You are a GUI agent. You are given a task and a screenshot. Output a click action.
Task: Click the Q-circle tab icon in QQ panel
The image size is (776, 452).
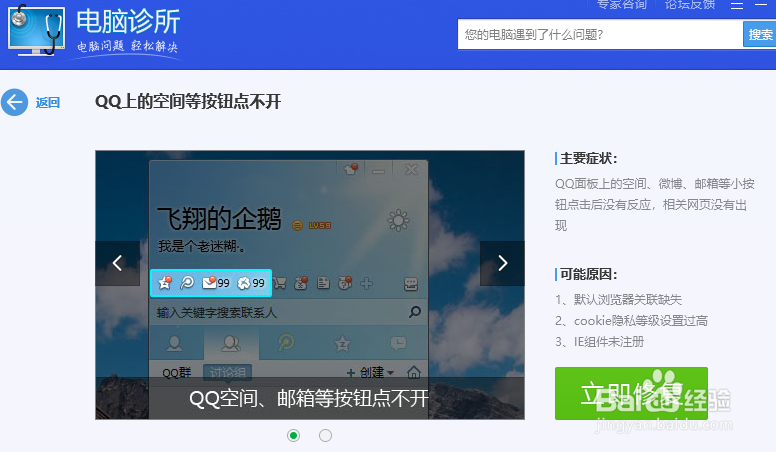(286, 343)
